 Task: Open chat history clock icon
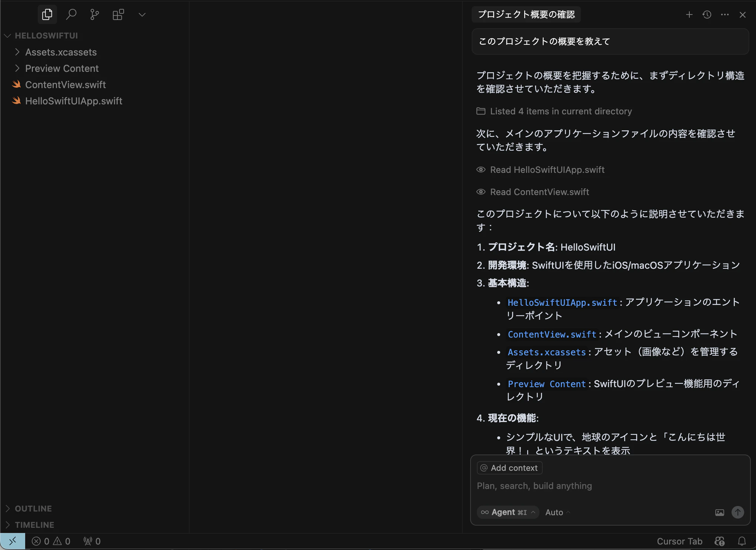pyautogui.click(x=707, y=14)
